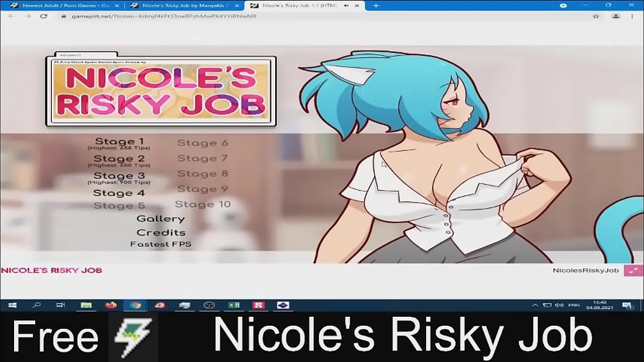644x362 pixels.
Task: Reload the current browser page
Action: coord(44,16)
